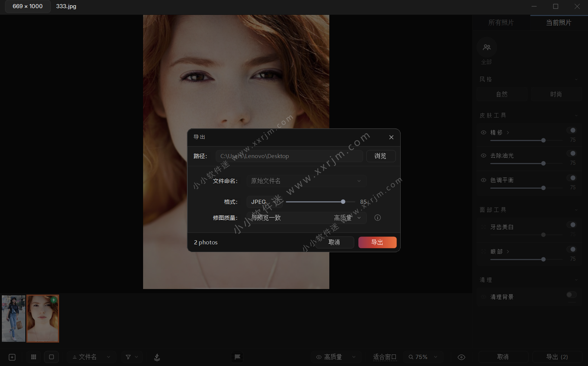The height and width of the screenshot is (366, 588).
Task: Collapse the 清理 section
Action: (x=576, y=280)
